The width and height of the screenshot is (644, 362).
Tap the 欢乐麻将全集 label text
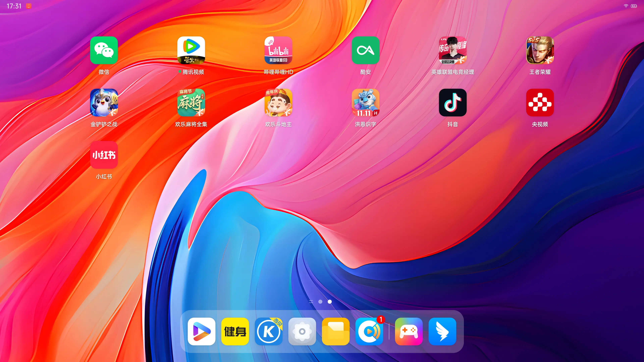(191, 124)
